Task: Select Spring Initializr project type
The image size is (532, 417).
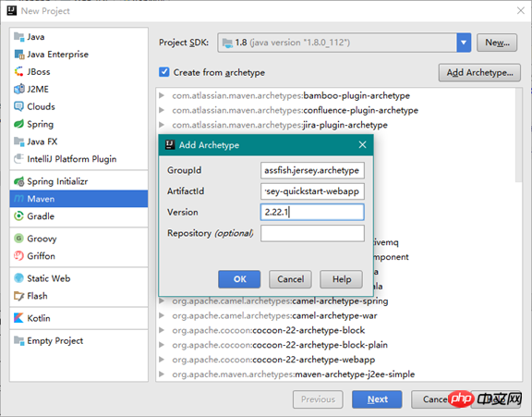Action: click(79, 181)
